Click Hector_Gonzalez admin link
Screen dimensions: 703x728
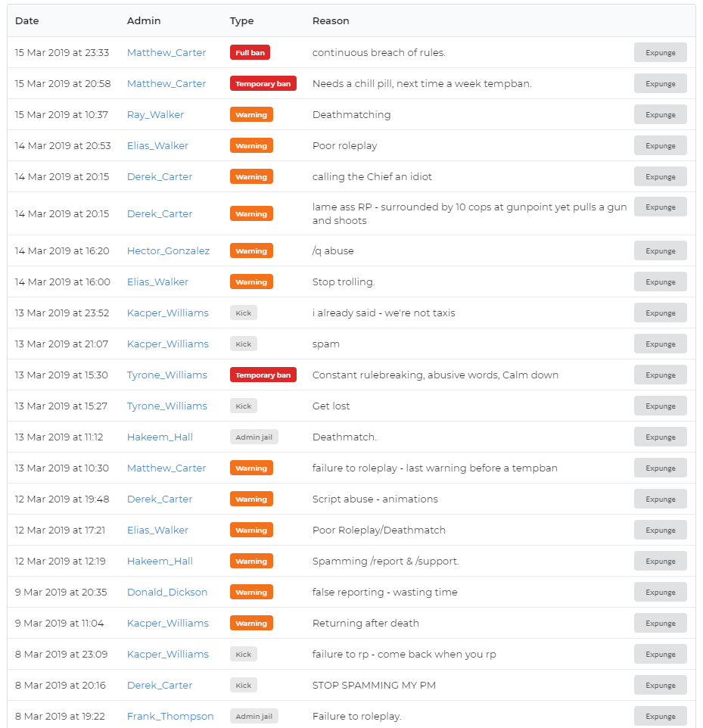(x=168, y=250)
